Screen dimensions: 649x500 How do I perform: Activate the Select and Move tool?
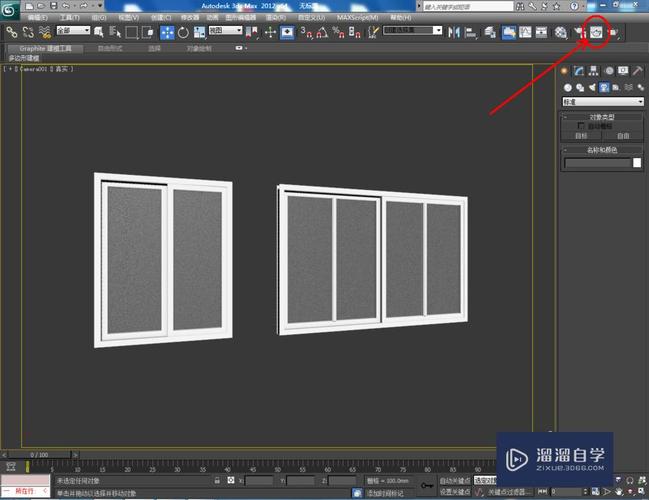(x=167, y=32)
